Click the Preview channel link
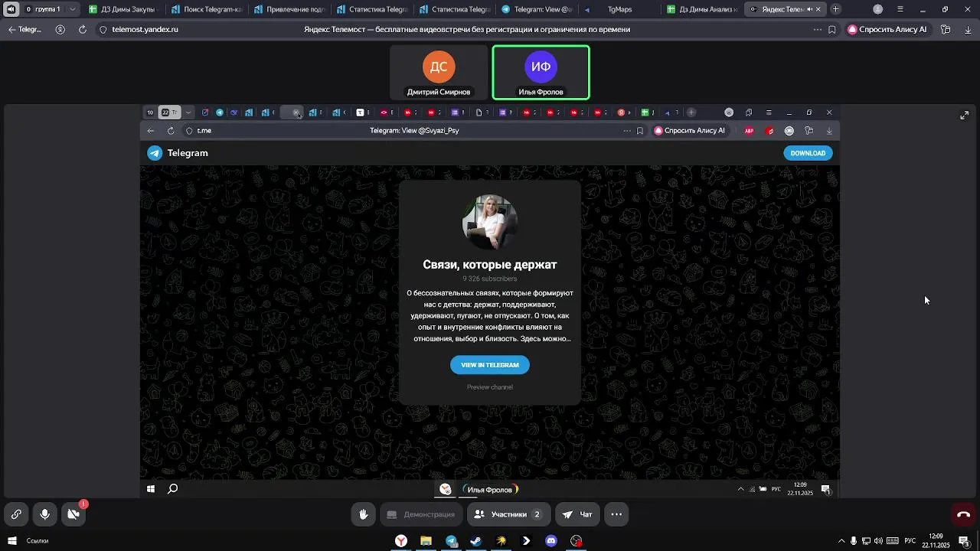The height and width of the screenshot is (551, 980). pos(490,387)
